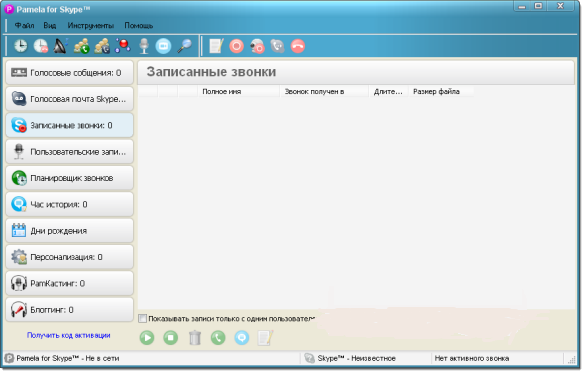Open Час история section
Screen dimensions: 584x372
[x=70, y=204]
